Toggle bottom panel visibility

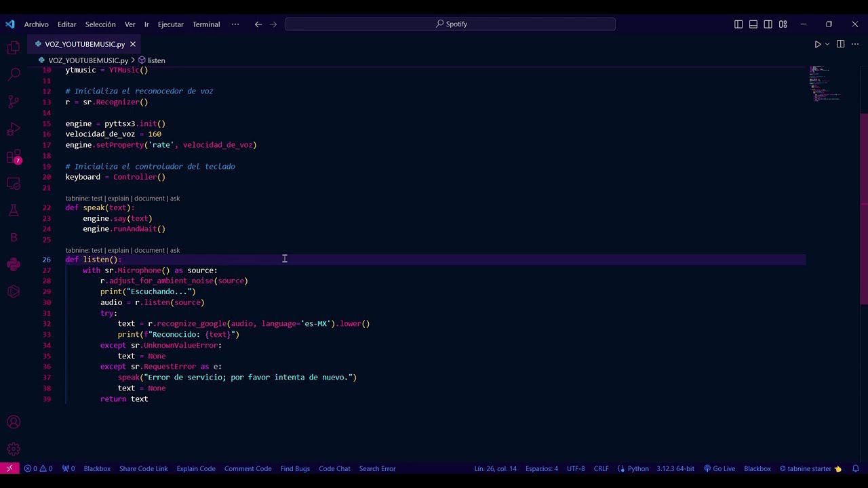[753, 24]
